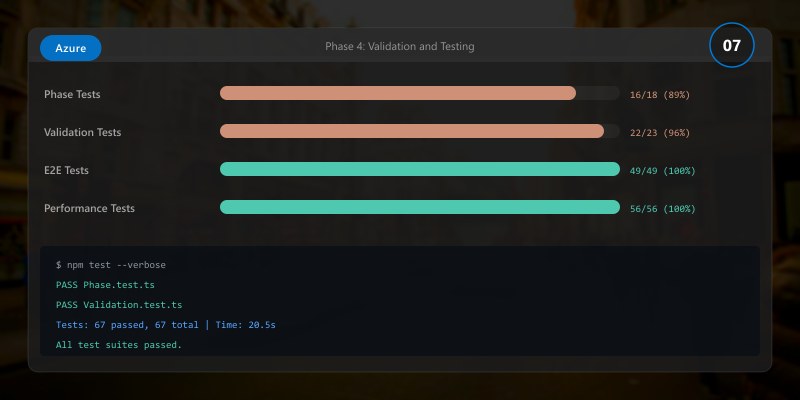The image size is (800, 400).
Task: Click the 22/23 (96%) value
Action: [x=660, y=133]
